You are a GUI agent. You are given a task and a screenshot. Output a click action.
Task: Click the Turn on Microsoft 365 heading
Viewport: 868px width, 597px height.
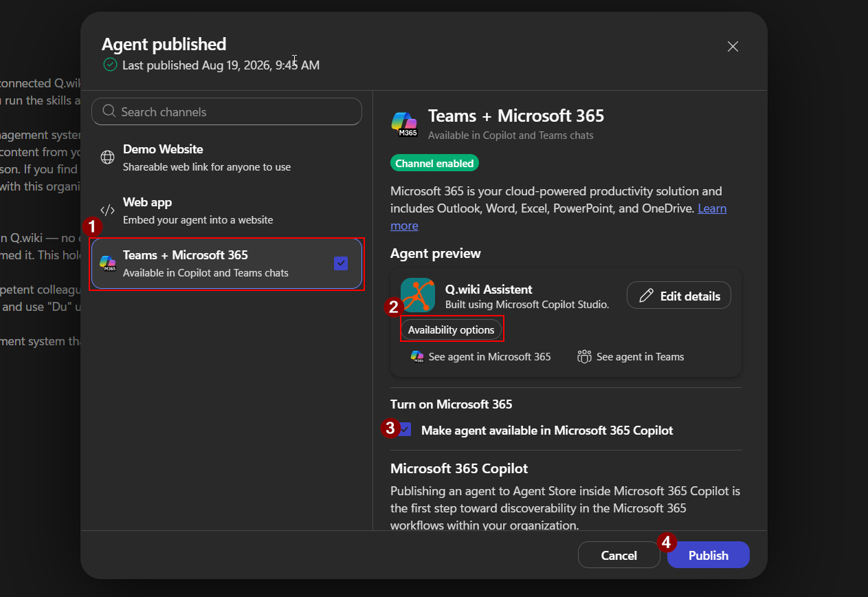click(452, 404)
